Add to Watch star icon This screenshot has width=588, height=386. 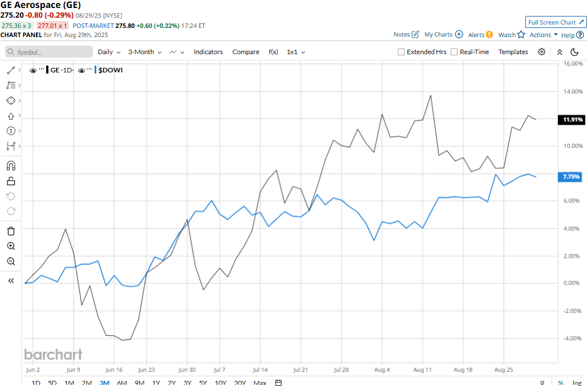coord(521,35)
